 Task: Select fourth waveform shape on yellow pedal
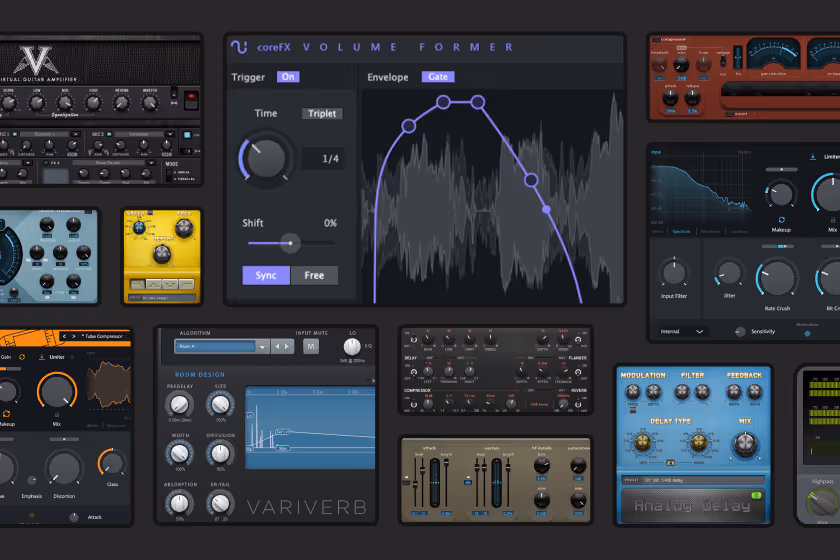pyautogui.click(x=186, y=284)
